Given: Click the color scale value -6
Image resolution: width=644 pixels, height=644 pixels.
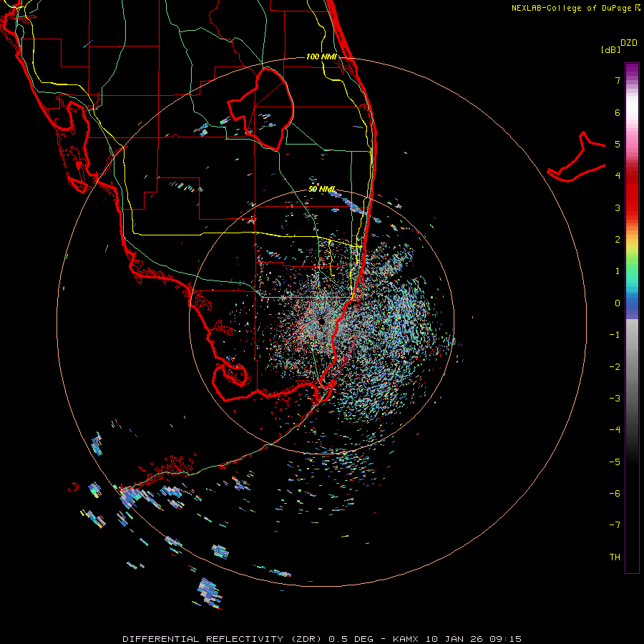Looking at the screenshot, I should point(615,494).
